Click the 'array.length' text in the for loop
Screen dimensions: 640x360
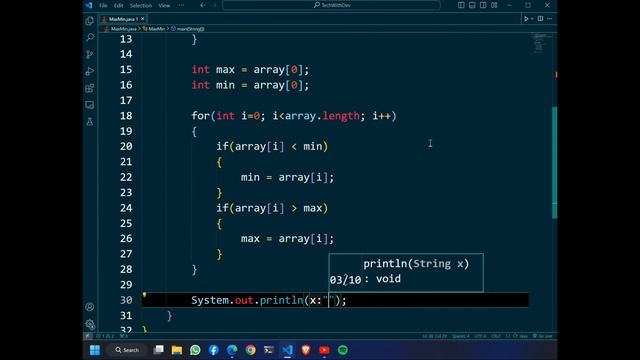322,116
